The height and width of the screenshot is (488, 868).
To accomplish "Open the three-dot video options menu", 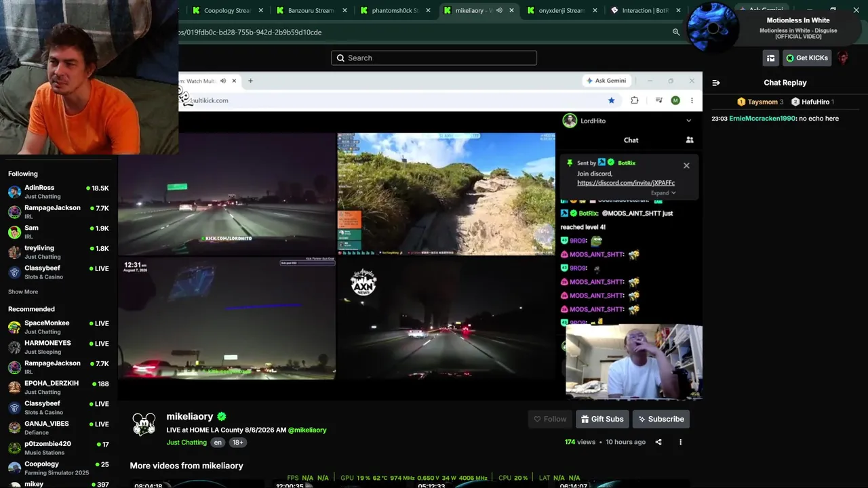I will [x=680, y=442].
